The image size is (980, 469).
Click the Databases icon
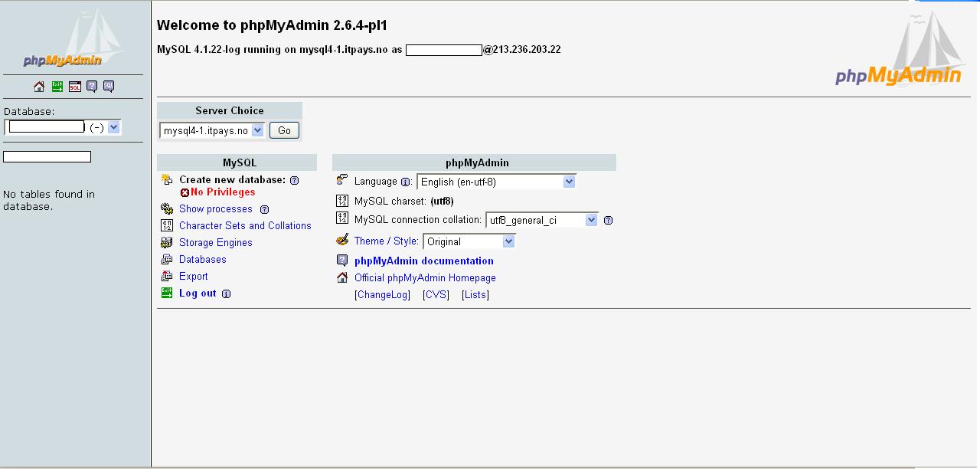(x=167, y=259)
